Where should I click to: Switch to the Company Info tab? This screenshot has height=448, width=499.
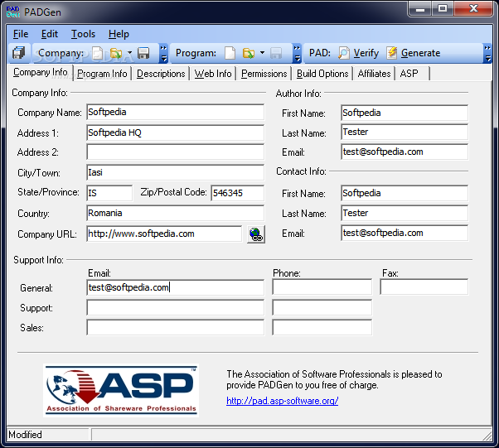(40, 73)
